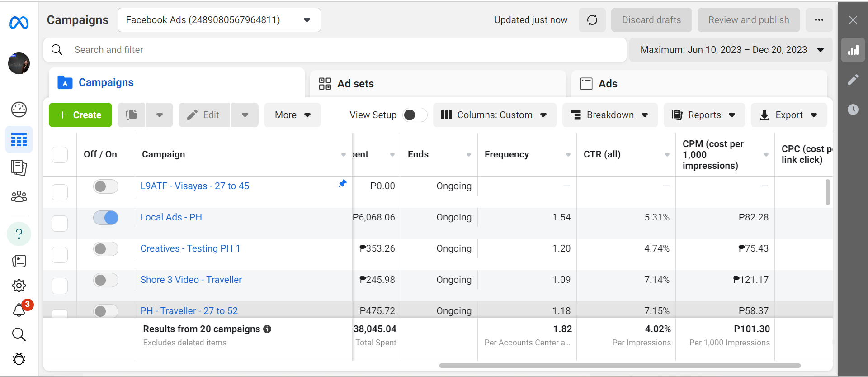Viewport: 868px width, 377px height.
Task: Check the Local Ads - PH row checkbox
Action: pos(60,224)
